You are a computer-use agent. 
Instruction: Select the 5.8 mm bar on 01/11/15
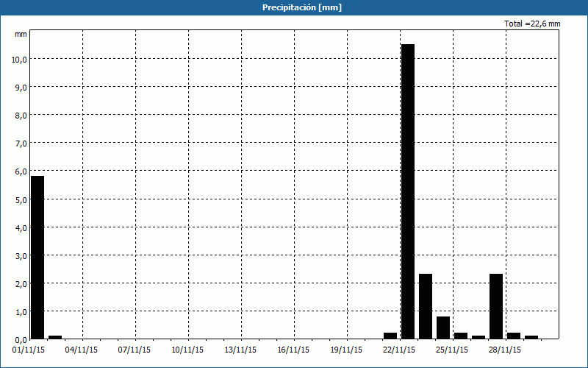tap(37, 258)
